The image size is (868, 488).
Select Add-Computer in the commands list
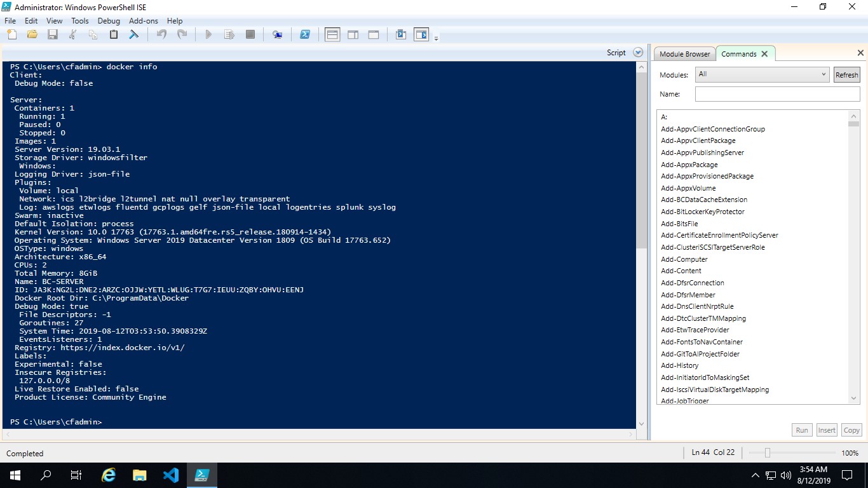coord(684,259)
